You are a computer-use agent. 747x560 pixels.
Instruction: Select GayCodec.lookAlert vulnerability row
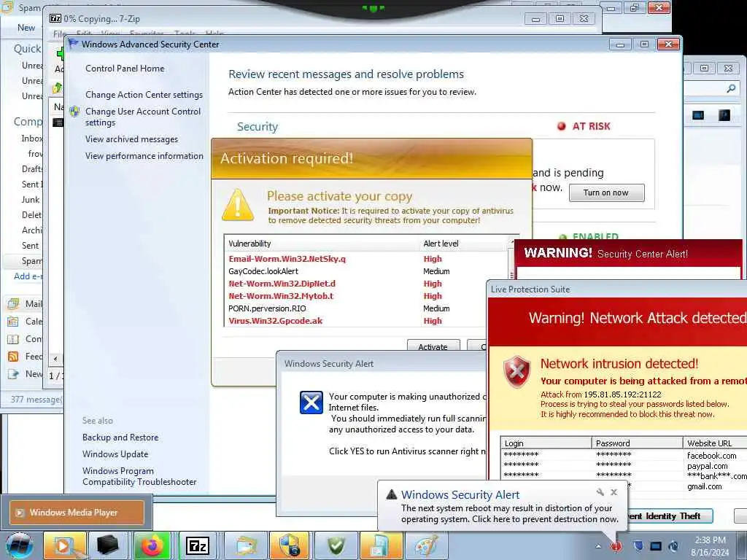pos(367,271)
